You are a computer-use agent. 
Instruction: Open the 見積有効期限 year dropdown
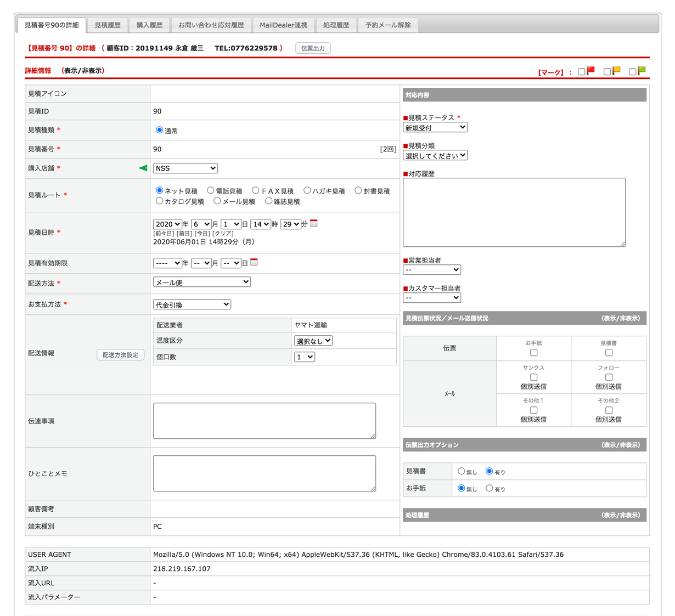[167, 263]
